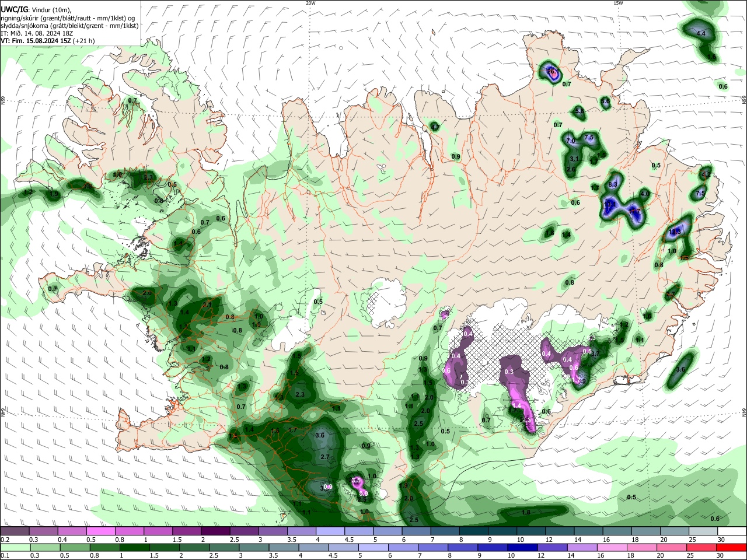Pick the darkest purple 2 snow legend swatch

click(x=215, y=531)
